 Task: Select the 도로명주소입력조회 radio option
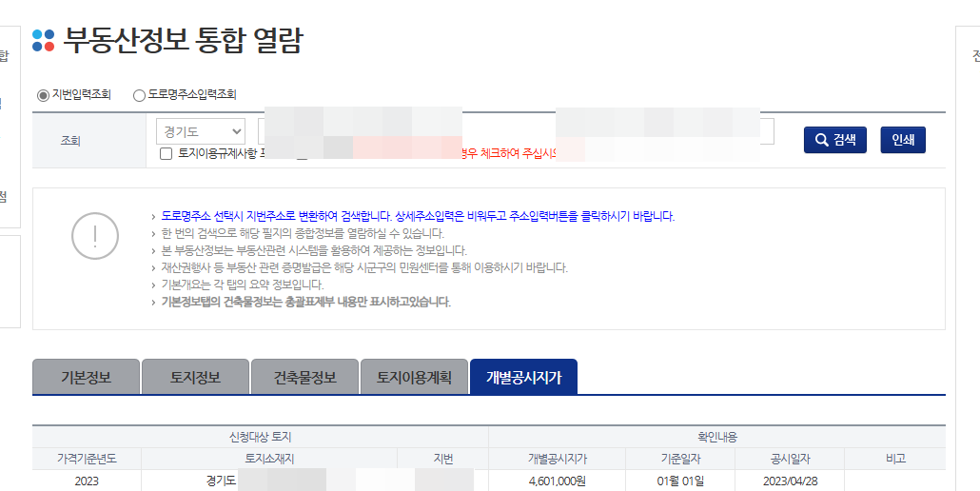139,95
